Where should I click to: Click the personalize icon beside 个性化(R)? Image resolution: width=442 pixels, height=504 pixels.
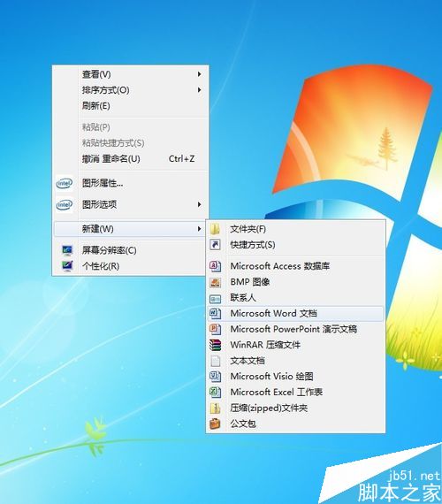click(x=67, y=266)
